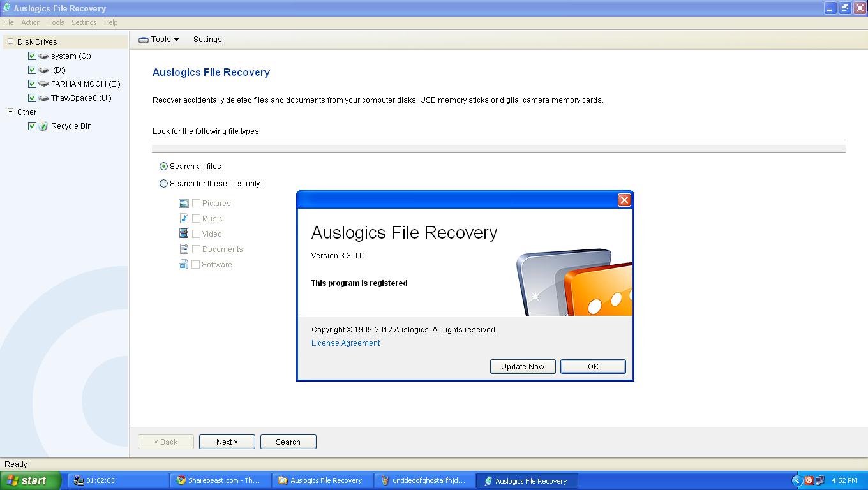868x490 pixels.
Task: Uncheck the ThawSpace0 (U:) checkbox
Action: click(32, 98)
